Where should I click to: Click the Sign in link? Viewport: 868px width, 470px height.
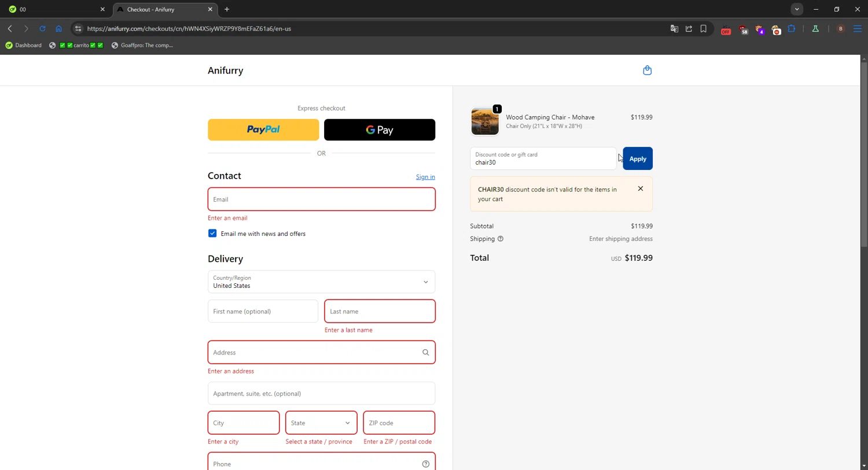(x=425, y=177)
